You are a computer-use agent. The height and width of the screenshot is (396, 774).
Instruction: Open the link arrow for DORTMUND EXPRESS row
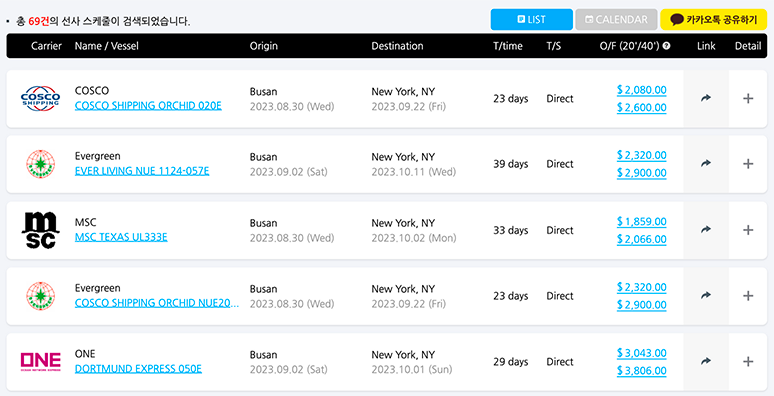pyautogui.click(x=706, y=361)
